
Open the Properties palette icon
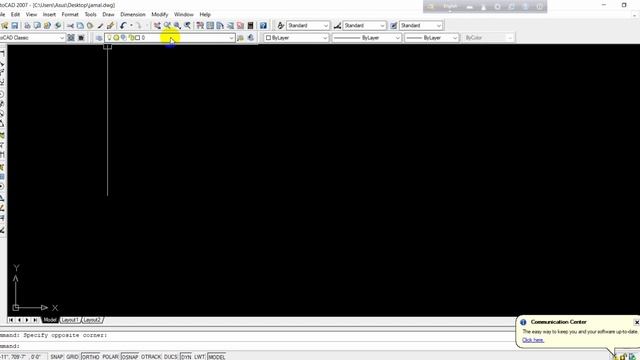[200, 25]
